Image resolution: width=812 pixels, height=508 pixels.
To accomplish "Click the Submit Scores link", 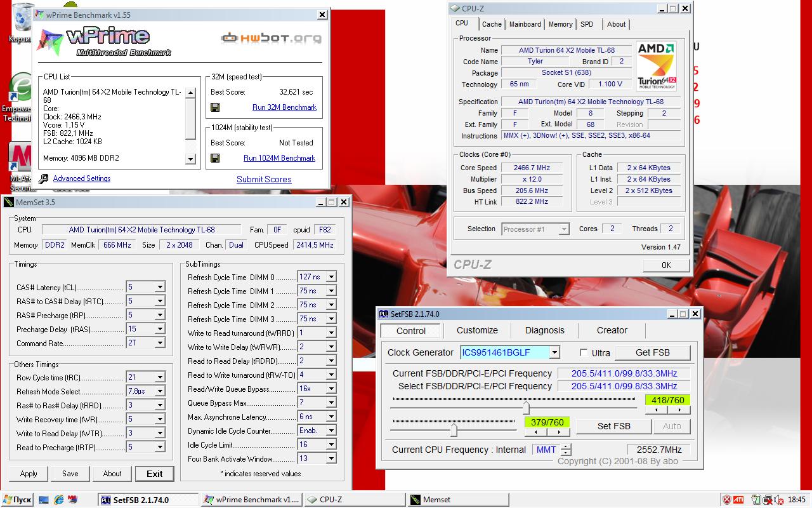I will [x=264, y=179].
